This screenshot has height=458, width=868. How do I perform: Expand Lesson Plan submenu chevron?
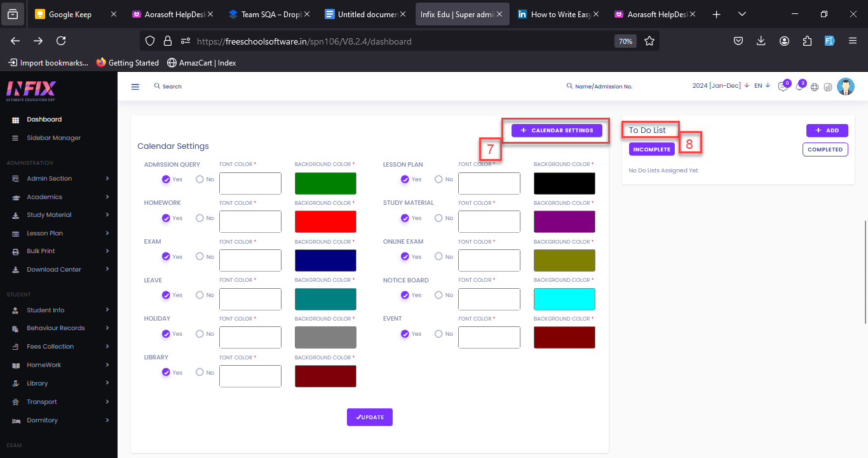tap(107, 233)
